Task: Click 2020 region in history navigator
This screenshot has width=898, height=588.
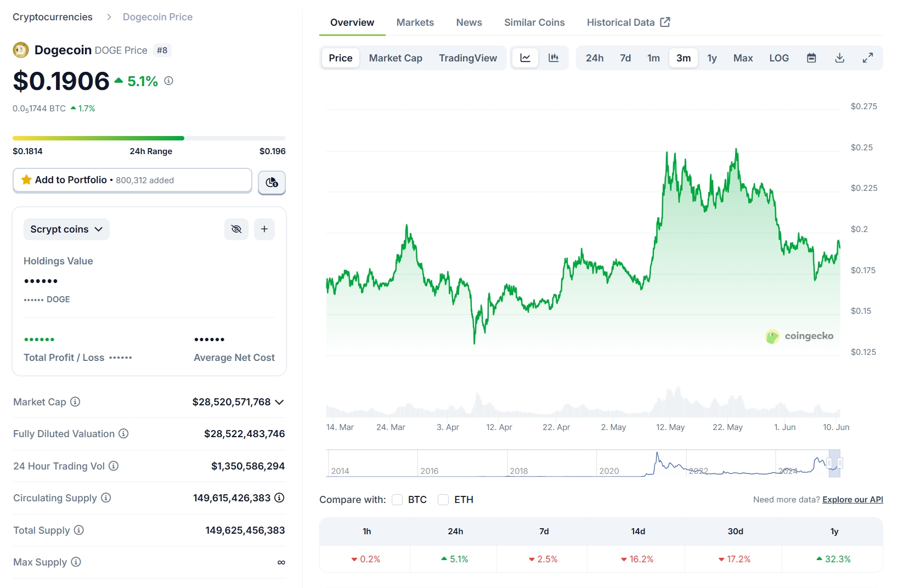Action: point(609,471)
